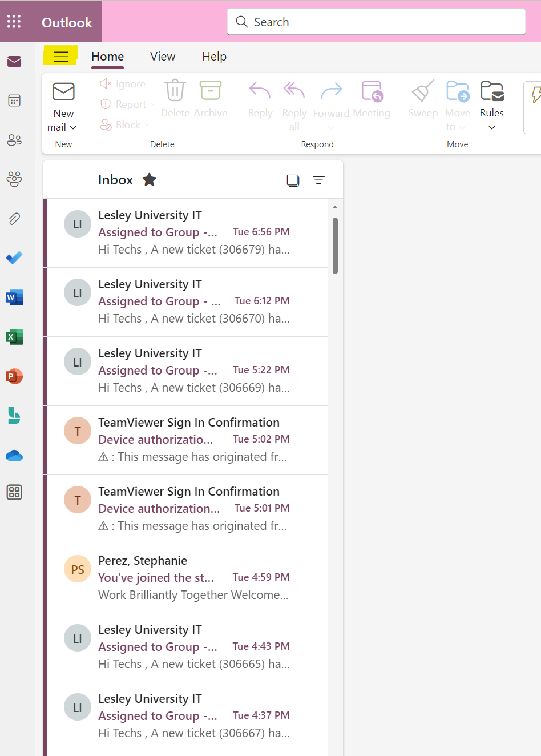
Task: Click the message list scrollbar thumb
Action: tap(335, 246)
